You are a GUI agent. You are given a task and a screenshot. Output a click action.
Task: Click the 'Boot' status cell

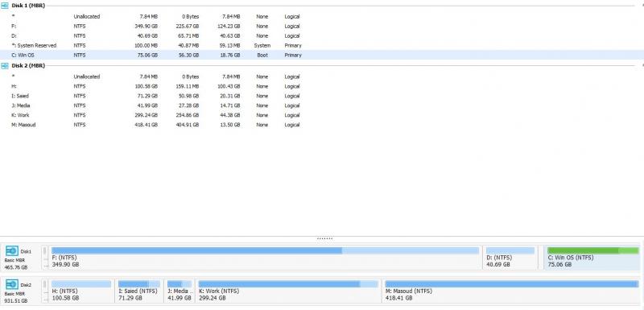tap(262, 55)
